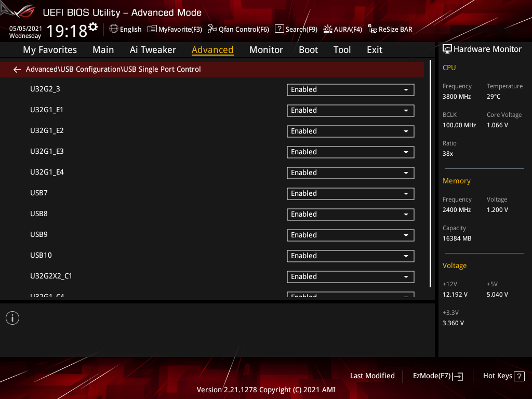Select the Advanced tab
Viewport: 532px width, 399px height.
212,50
